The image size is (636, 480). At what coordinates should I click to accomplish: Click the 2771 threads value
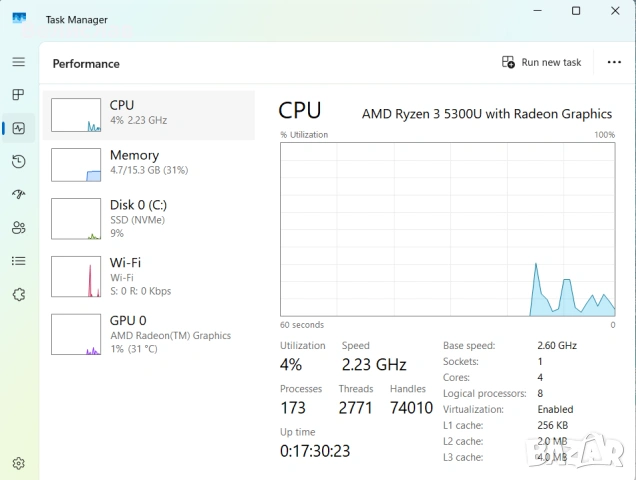click(x=355, y=408)
